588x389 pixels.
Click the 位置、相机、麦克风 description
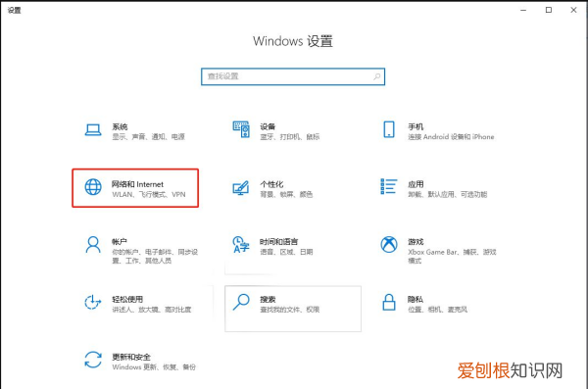pyautogui.click(x=438, y=310)
